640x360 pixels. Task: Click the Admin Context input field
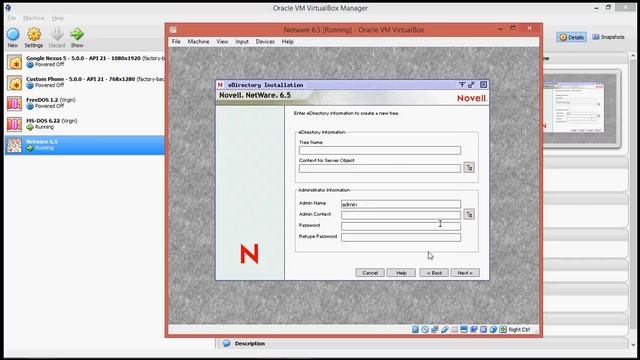pos(401,215)
